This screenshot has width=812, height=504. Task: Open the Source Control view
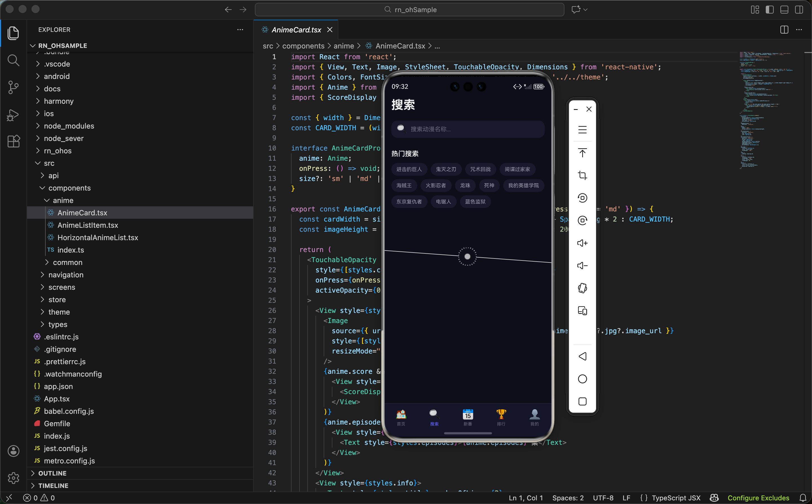coord(13,87)
